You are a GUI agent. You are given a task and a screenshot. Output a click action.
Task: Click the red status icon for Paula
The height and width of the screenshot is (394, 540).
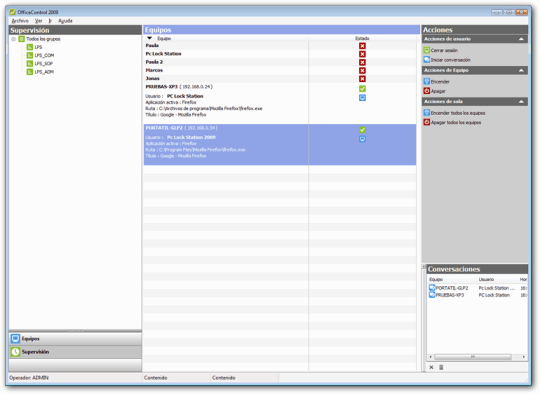click(x=362, y=46)
